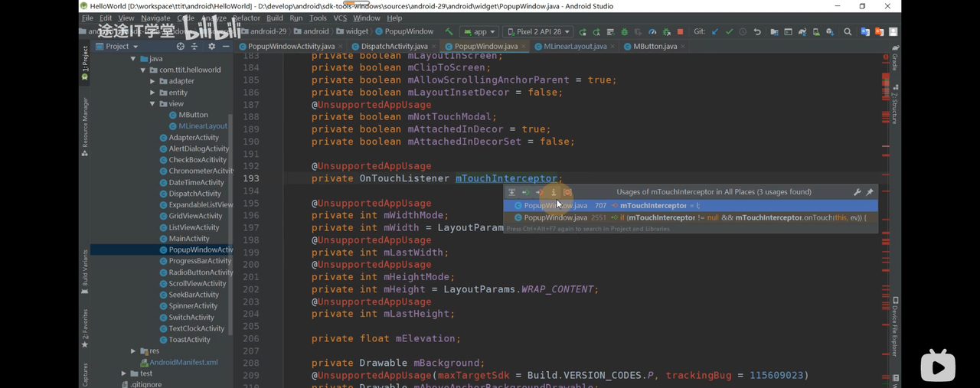The image size is (980, 388).
Task: Toggle read access filter in usages popup
Action: pos(525,192)
